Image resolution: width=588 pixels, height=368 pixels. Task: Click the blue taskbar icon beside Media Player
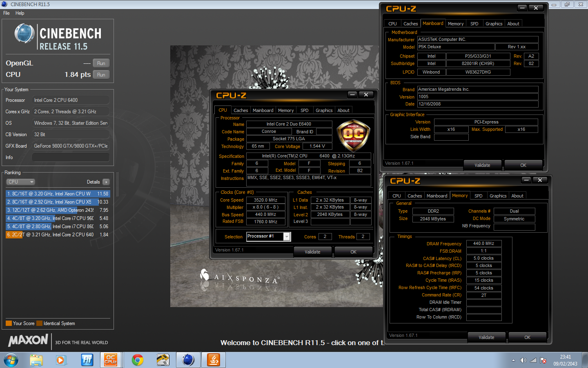[87, 360]
